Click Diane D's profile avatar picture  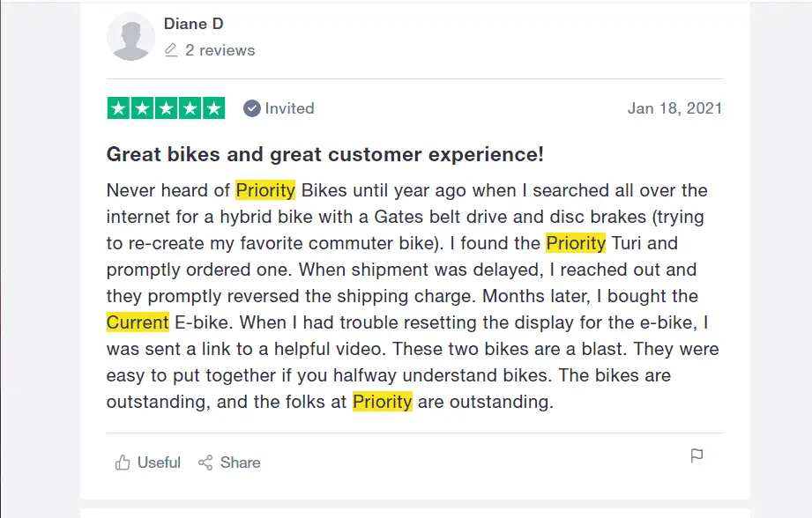tap(130, 37)
